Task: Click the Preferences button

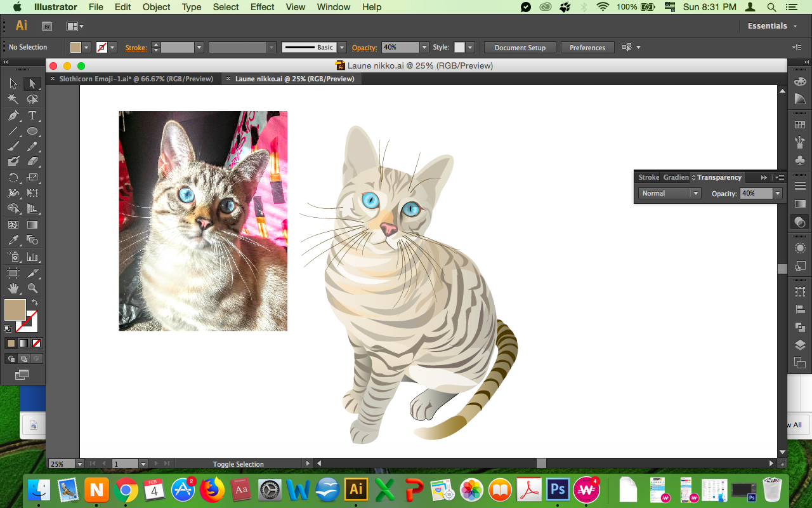Action: tap(587, 48)
